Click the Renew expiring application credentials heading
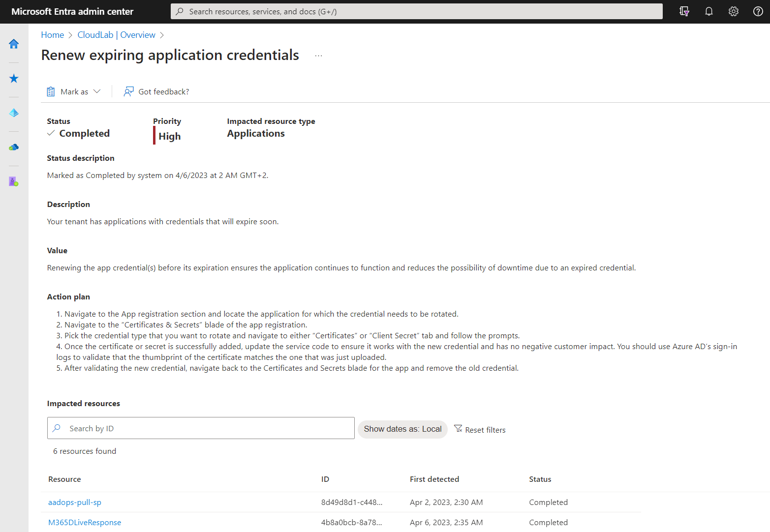The height and width of the screenshot is (532, 770). pos(170,55)
